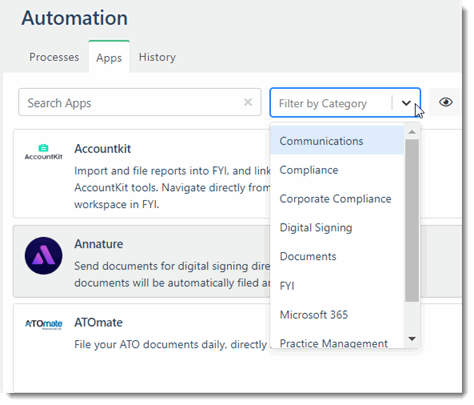The height and width of the screenshot is (405, 474).
Task: Open the AccountKit logo icon
Action: coord(43,152)
